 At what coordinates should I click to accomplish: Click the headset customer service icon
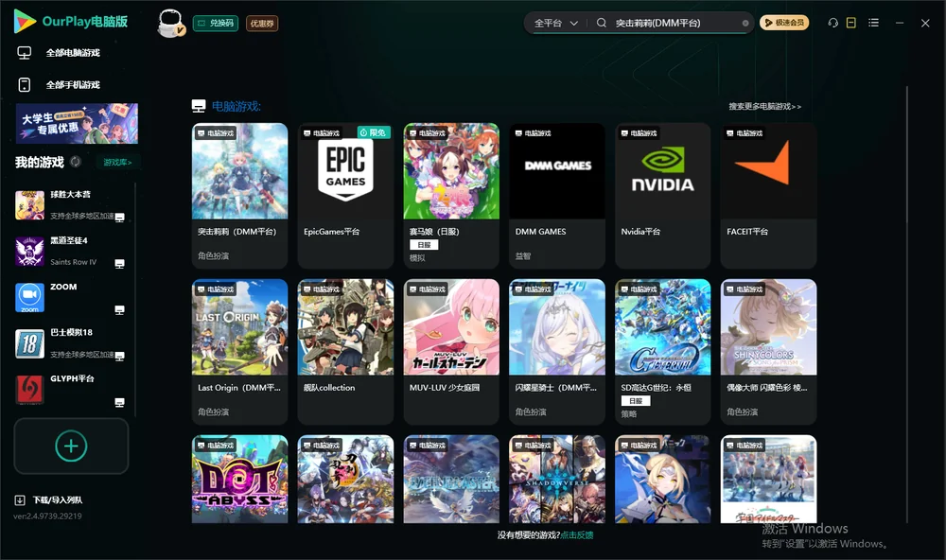point(832,23)
